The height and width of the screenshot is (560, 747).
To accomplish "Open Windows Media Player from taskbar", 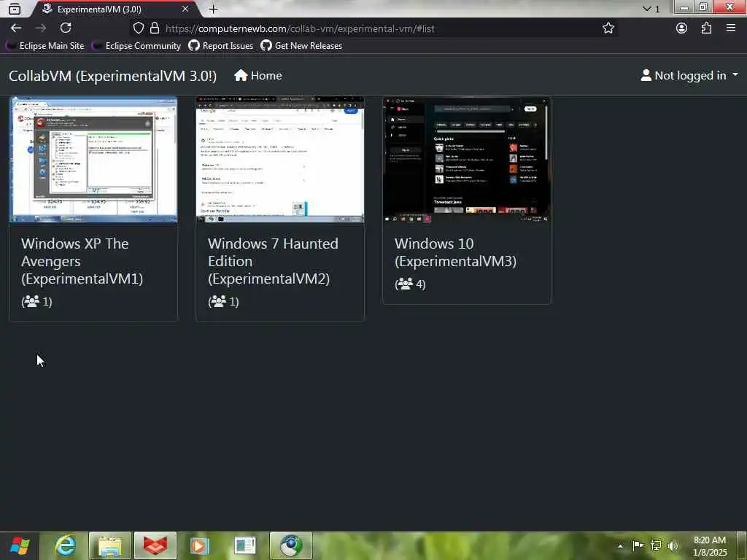I will coord(200,545).
